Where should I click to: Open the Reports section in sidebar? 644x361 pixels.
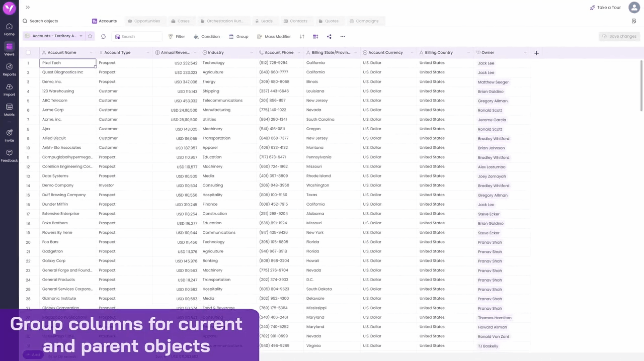(9, 69)
